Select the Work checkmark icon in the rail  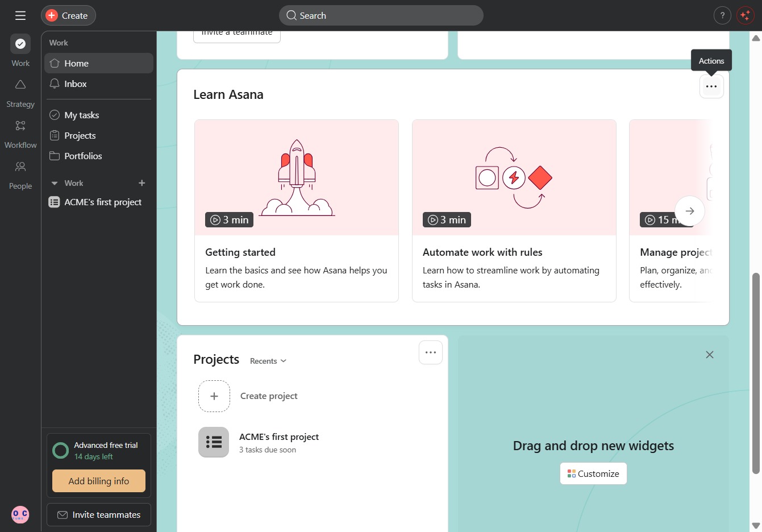point(20,44)
